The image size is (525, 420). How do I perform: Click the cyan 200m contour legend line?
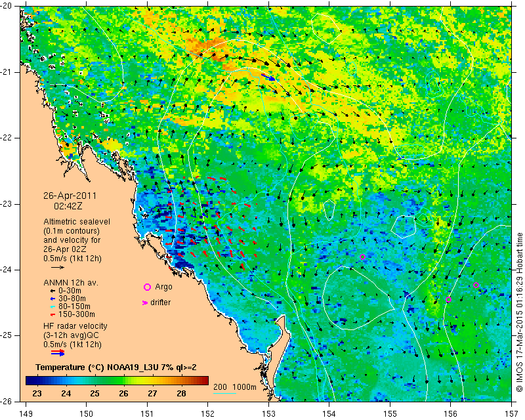(x=225, y=393)
